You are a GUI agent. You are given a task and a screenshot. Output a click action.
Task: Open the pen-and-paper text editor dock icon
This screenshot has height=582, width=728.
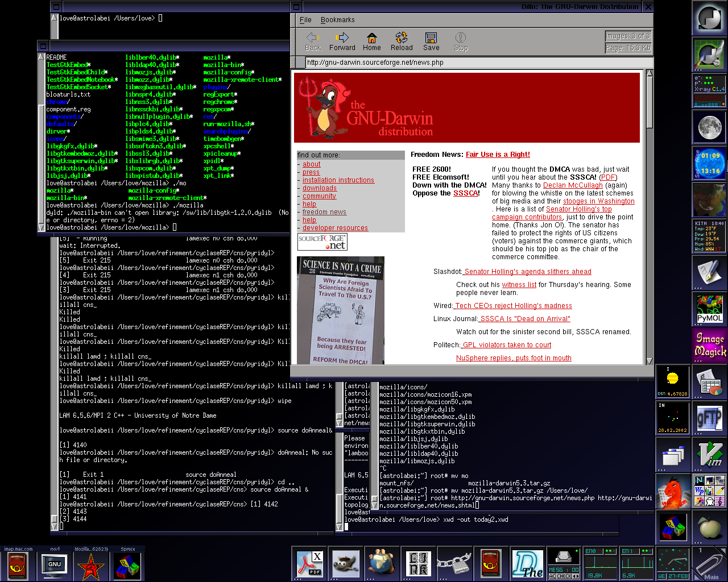709,273
